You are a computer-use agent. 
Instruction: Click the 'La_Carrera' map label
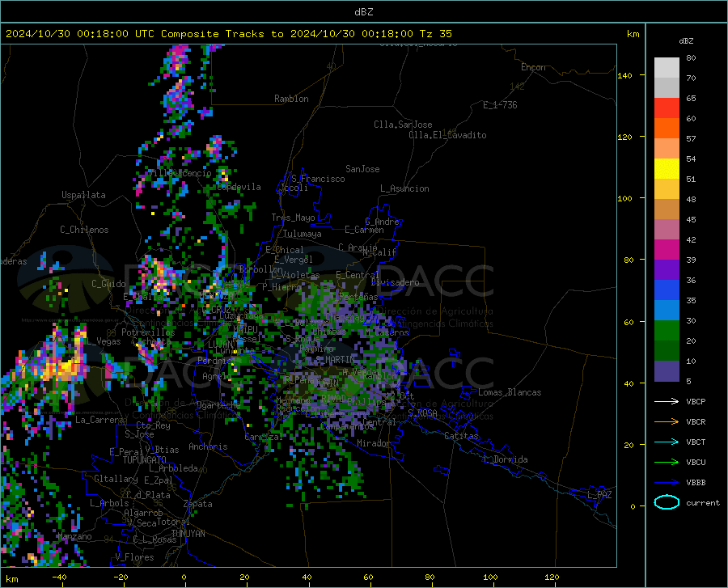click(99, 420)
